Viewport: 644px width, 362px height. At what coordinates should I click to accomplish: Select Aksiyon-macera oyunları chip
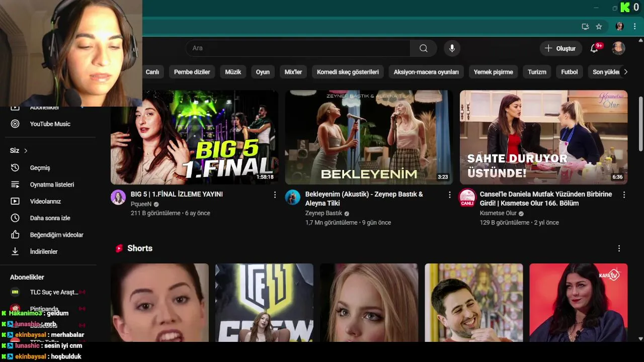[x=426, y=72]
